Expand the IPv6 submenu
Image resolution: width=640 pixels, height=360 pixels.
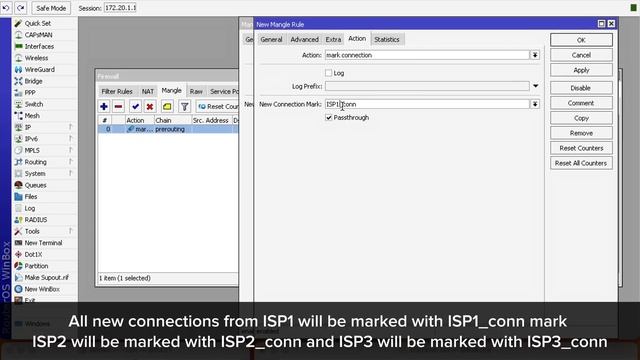pyautogui.click(x=31, y=139)
